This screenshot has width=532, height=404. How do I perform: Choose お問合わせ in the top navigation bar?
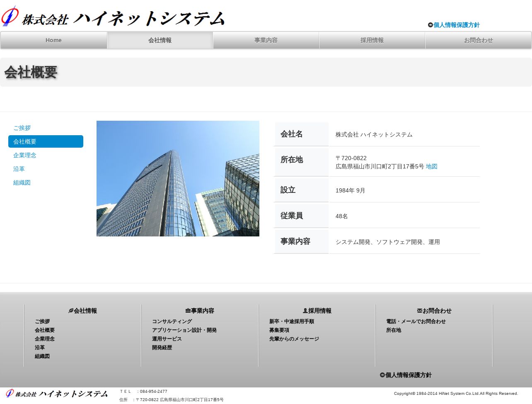pyautogui.click(x=479, y=40)
